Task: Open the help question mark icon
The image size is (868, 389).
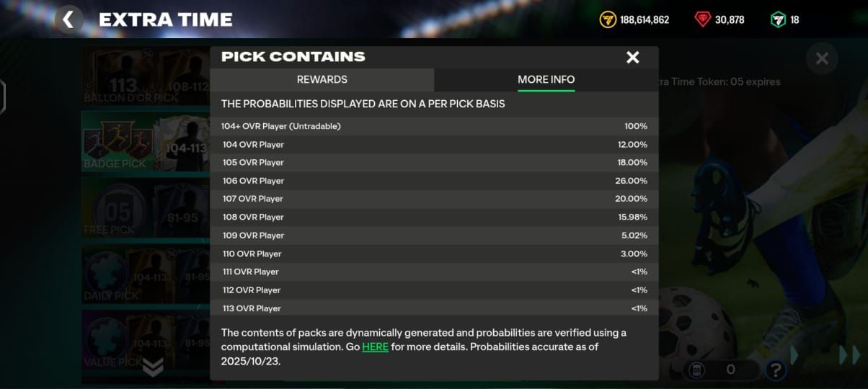Action: [775, 370]
